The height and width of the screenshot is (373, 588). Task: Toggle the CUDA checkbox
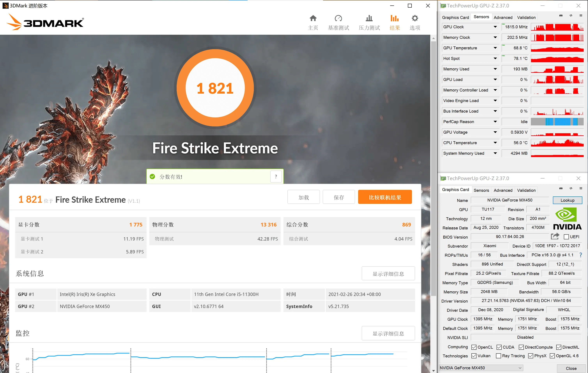pyautogui.click(x=499, y=347)
